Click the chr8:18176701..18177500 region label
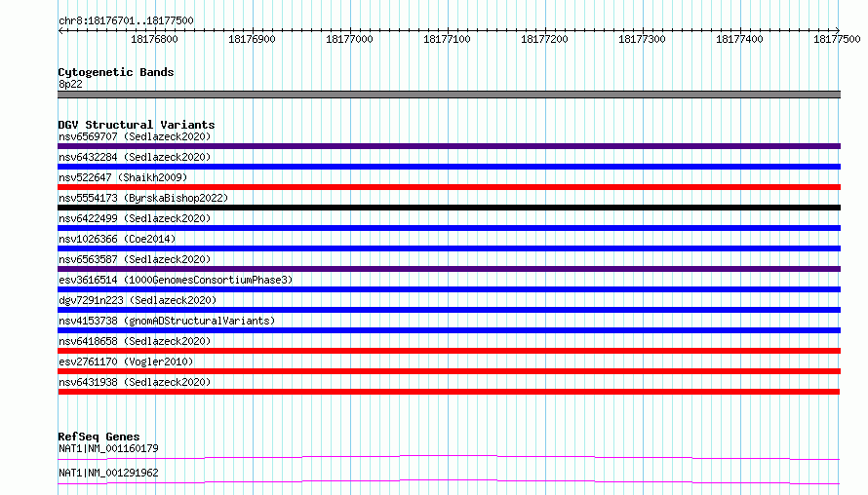 tap(126, 21)
